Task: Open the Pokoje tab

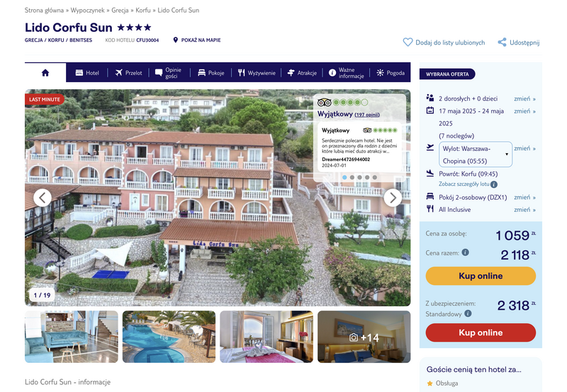Action: click(x=211, y=73)
